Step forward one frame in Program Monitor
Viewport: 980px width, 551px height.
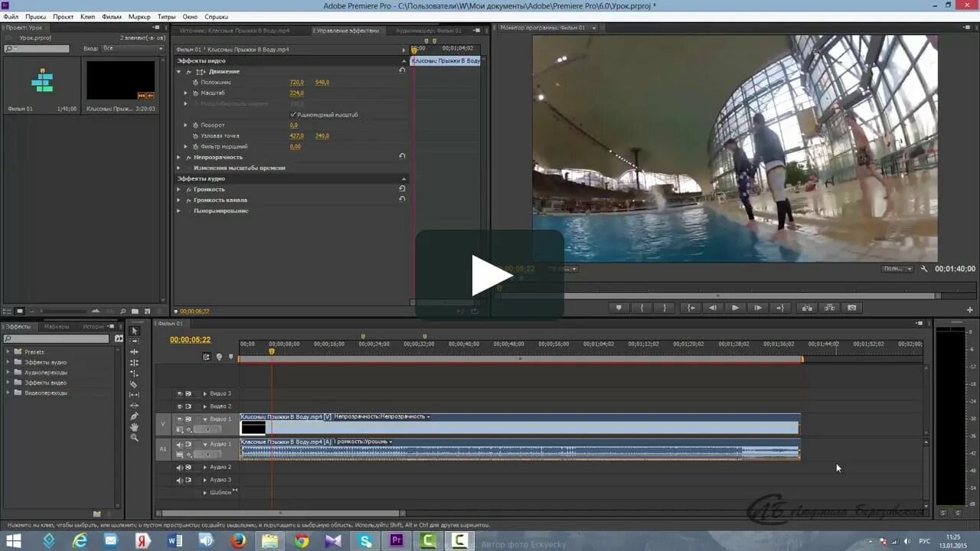[x=758, y=308]
